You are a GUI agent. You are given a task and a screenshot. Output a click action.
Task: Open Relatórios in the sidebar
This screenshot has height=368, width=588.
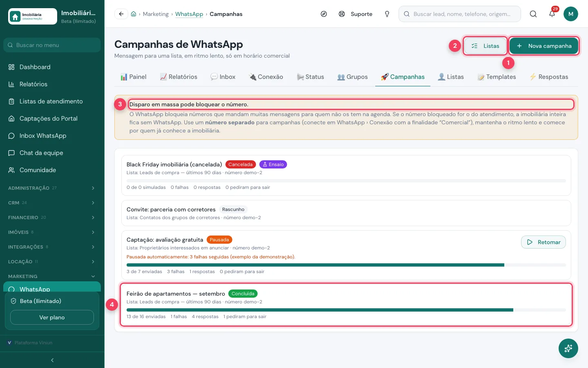tap(52, 84)
